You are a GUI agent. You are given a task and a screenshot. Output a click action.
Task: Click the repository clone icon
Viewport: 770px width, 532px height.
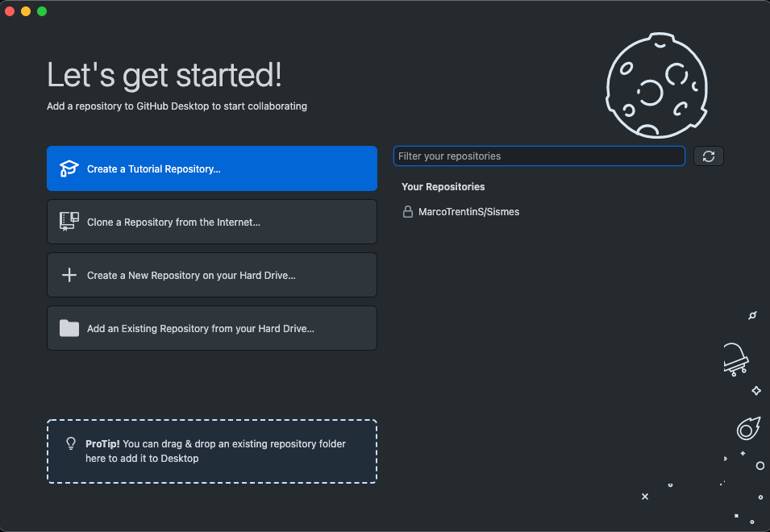click(x=69, y=222)
